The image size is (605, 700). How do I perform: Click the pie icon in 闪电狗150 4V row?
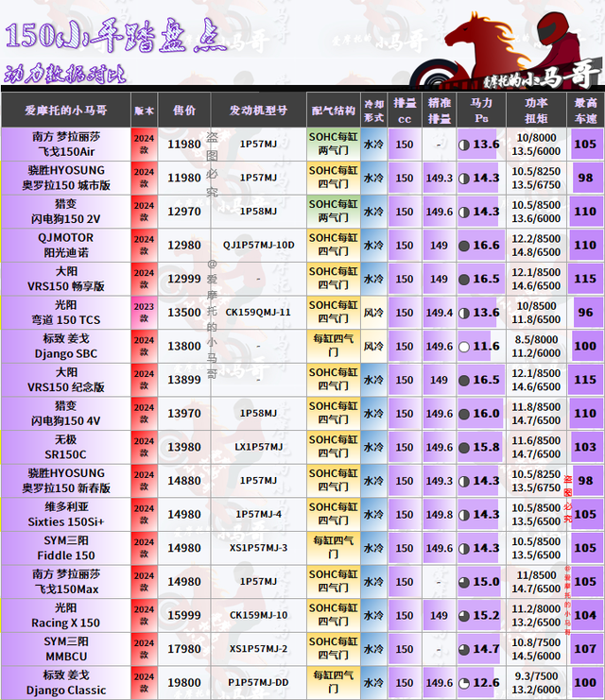pos(464,414)
